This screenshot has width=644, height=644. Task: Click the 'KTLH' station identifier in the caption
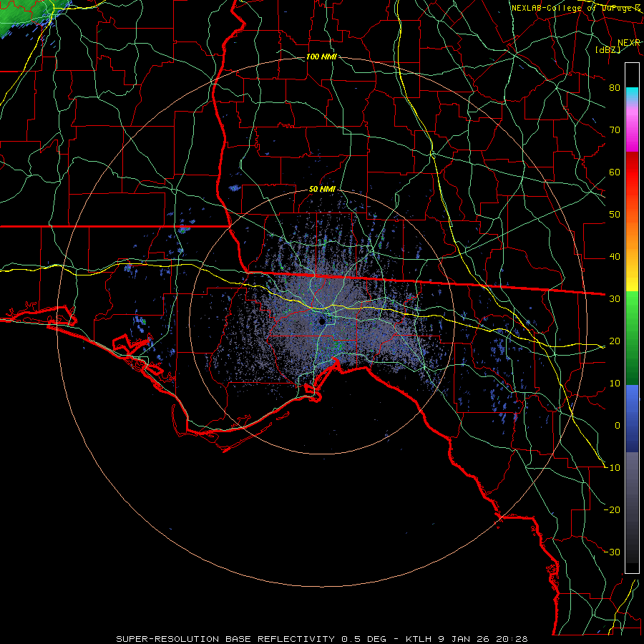[x=420, y=639]
